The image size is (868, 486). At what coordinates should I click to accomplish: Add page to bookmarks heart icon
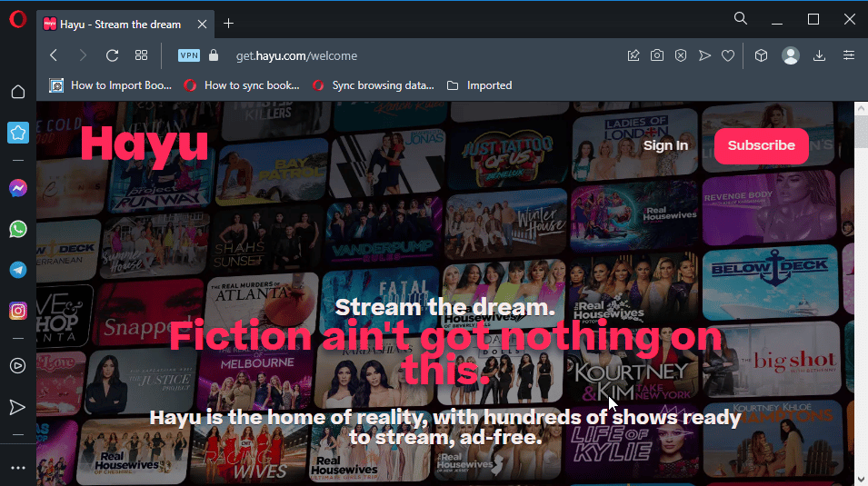click(x=728, y=55)
